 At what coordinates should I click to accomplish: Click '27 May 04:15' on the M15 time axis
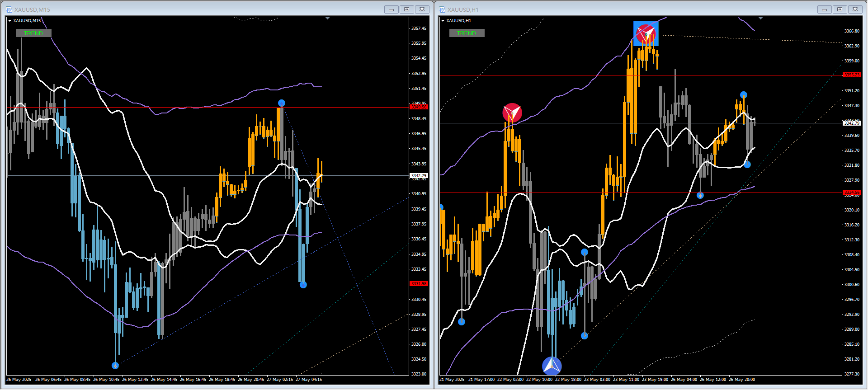(x=309, y=380)
